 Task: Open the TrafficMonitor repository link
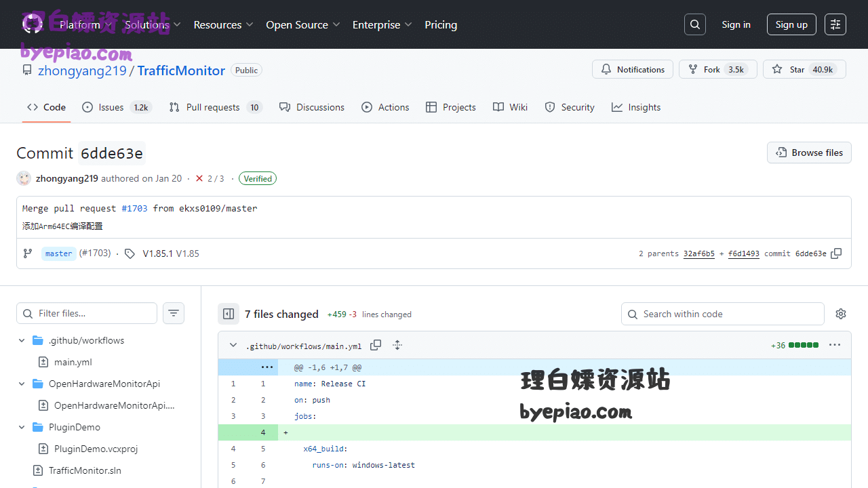click(181, 70)
